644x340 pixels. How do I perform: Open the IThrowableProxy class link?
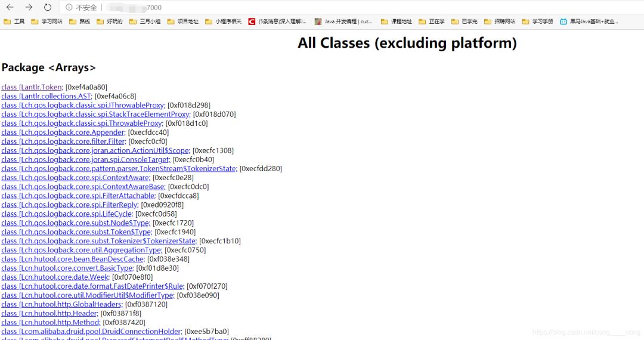[x=83, y=105]
